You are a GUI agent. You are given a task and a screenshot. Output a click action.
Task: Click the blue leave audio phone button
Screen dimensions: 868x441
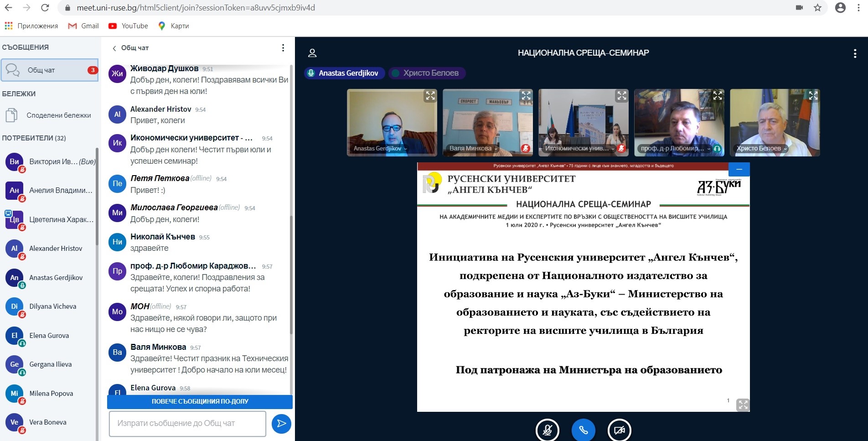click(583, 430)
